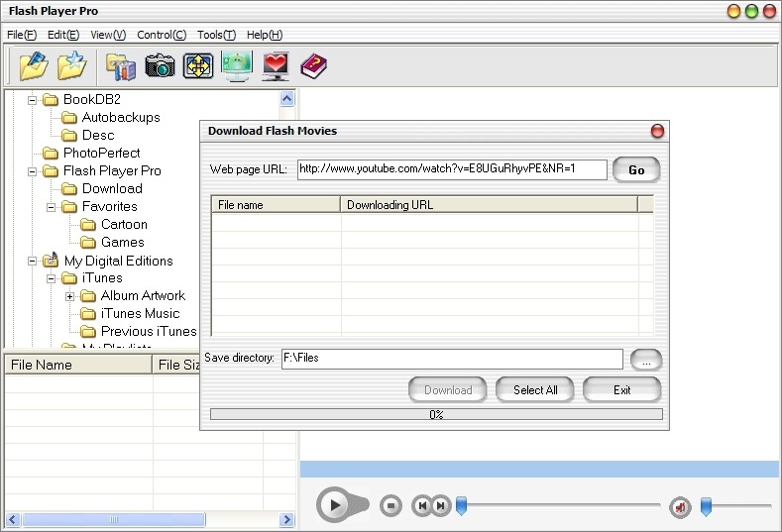This screenshot has height=532, width=782.
Task: Collapse the Flash Player Pro folder
Action: (33, 171)
